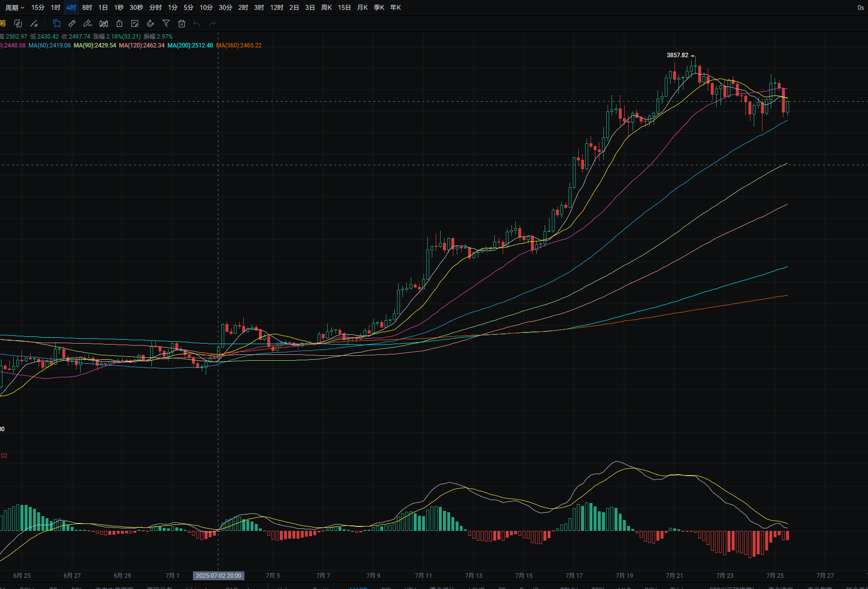Screen dimensions: 868x589
Task: Expand the 周期 period dropdown
Action: pyautogui.click(x=15, y=7)
